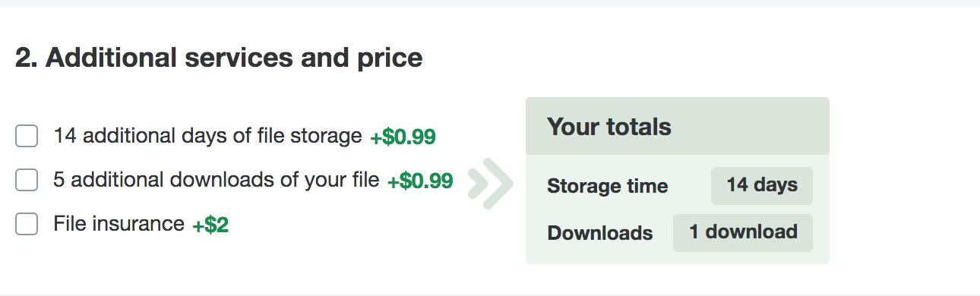Select the '1 download' value badge
Image resolution: width=980 pixels, height=296 pixels.
point(743,232)
